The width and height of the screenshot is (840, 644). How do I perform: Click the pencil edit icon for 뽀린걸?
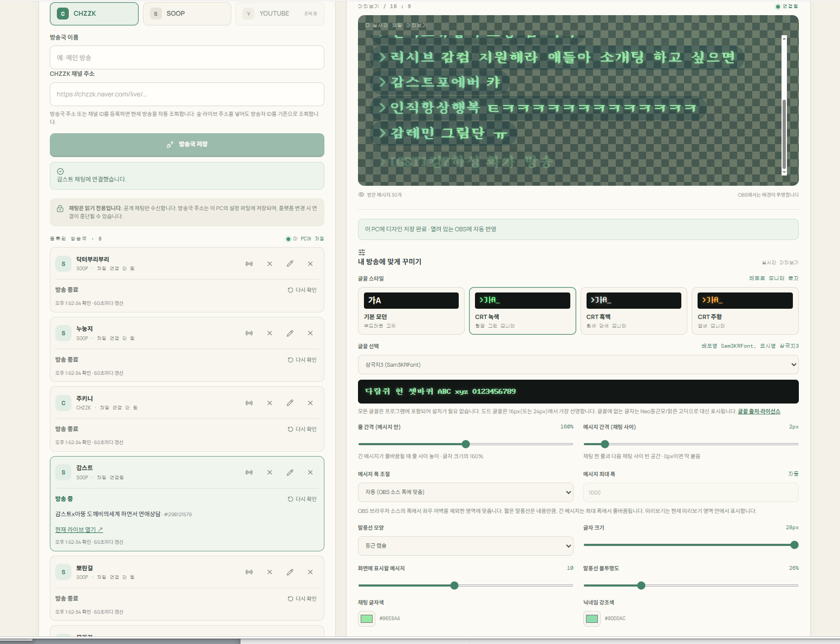click(290, 572)
